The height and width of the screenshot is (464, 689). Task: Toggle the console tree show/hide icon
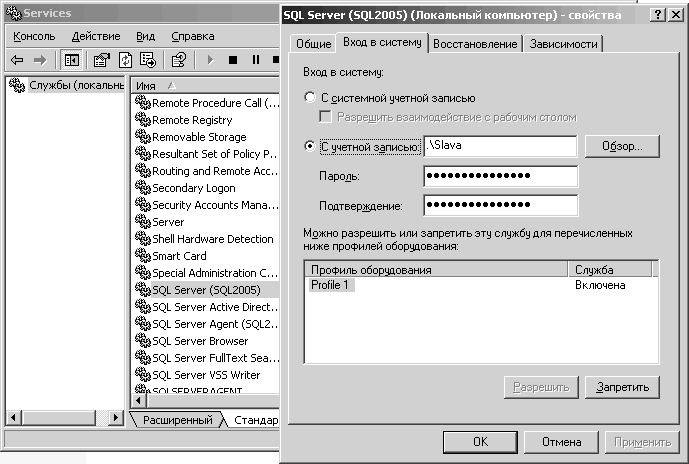coord(72,60)
